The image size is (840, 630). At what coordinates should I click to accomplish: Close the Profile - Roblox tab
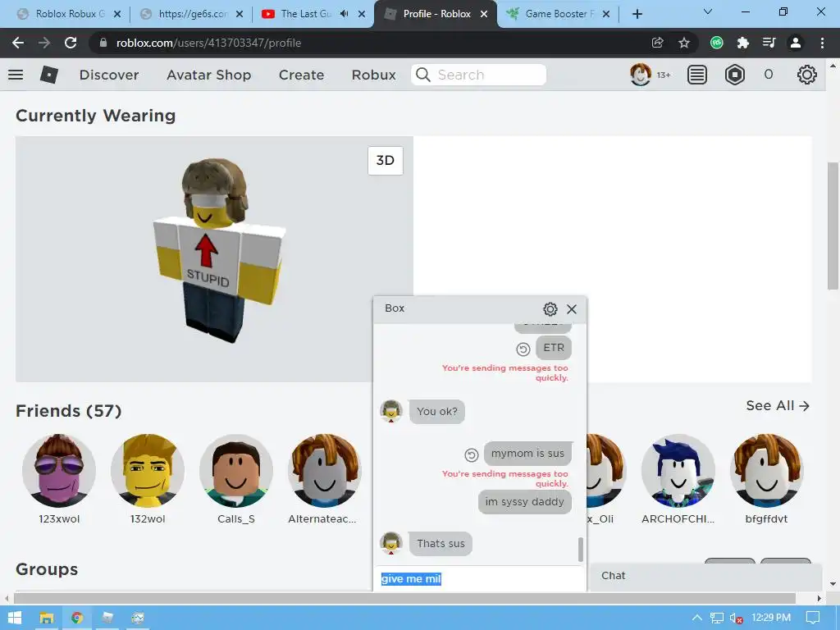484,14
